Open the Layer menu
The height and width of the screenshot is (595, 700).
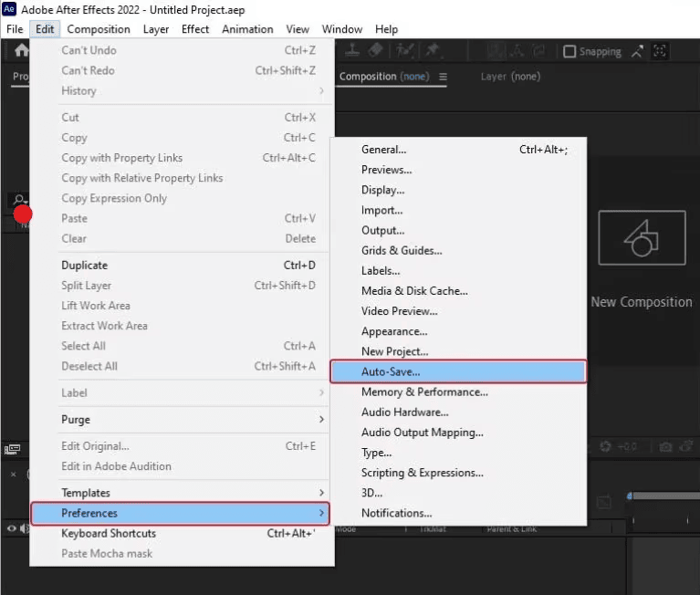tap(156, 29)
